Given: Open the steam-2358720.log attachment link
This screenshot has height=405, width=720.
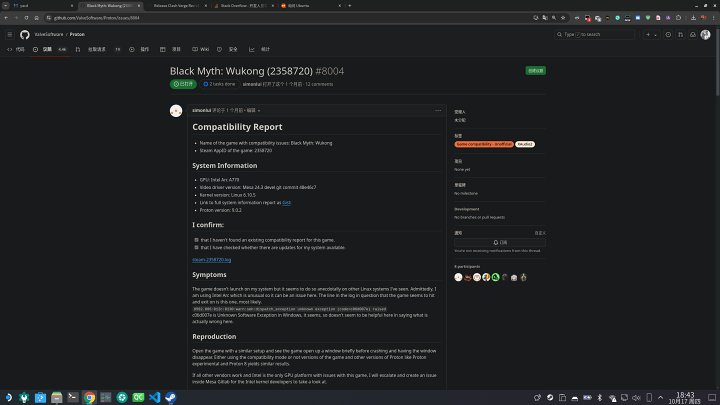Looking at the screenshot, I should (211, 259).
